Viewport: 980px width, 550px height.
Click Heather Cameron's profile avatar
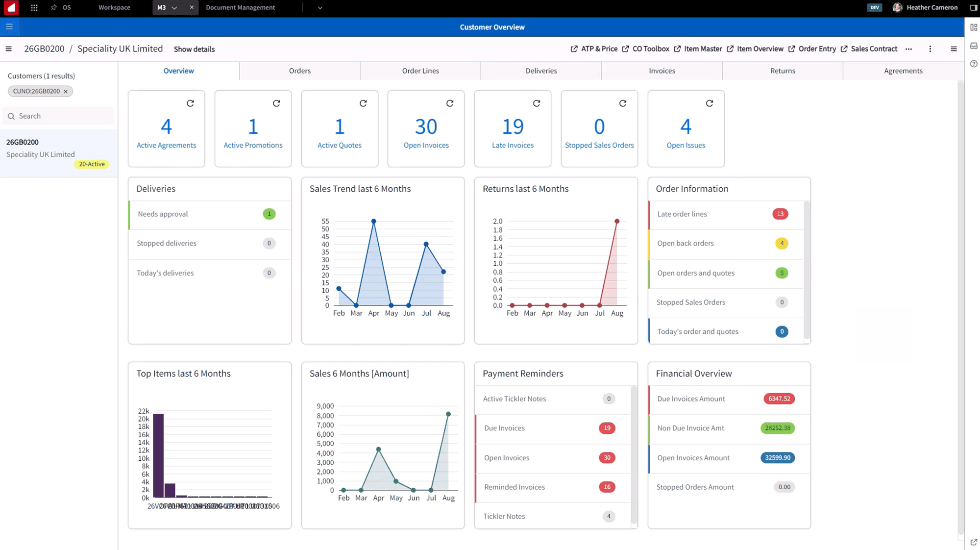898,7
